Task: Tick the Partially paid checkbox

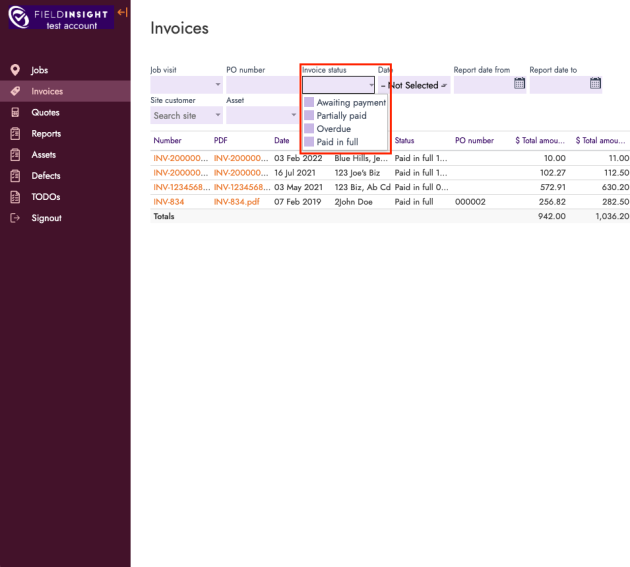Action: point(309,116)
